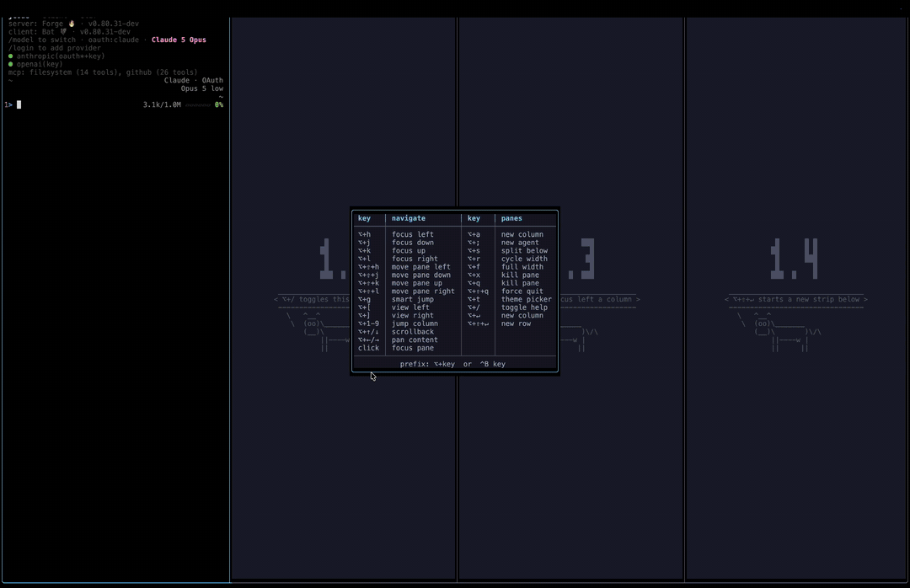The image size is (910, 588).
Task: Click 'starts a new strip below' hint in pane 1.4
Action: [x=809, y=300]
